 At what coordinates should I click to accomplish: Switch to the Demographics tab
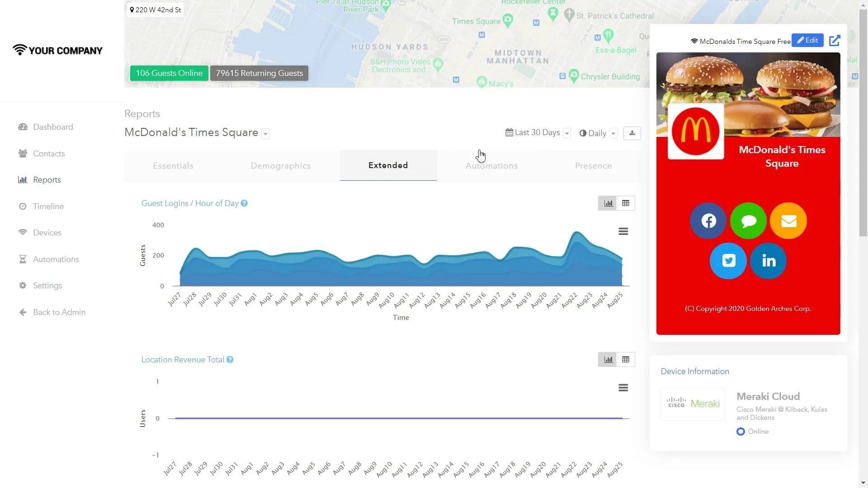click(280, 165)
